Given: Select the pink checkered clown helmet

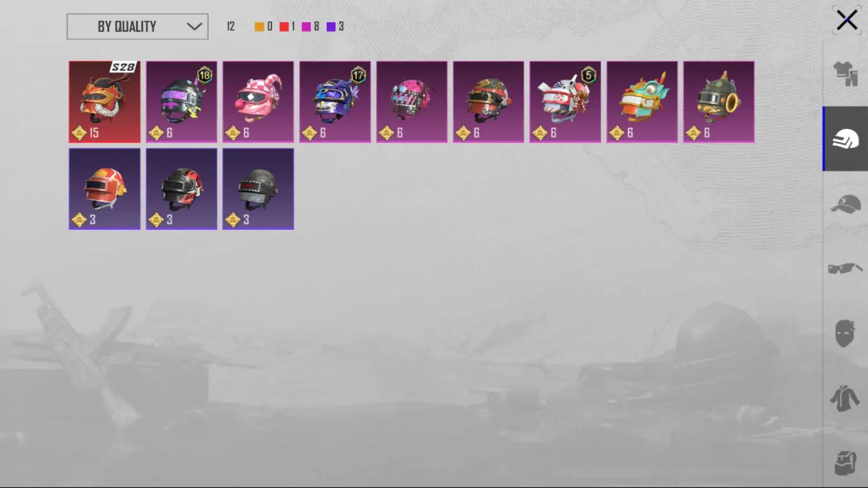Looking at the screenshot, I should [x=258, y=102].
